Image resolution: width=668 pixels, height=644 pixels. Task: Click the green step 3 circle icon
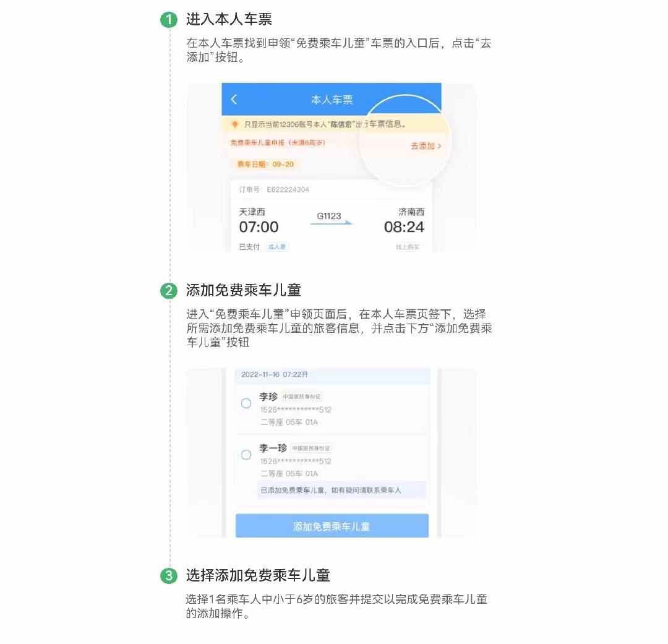tap(169, 576)
